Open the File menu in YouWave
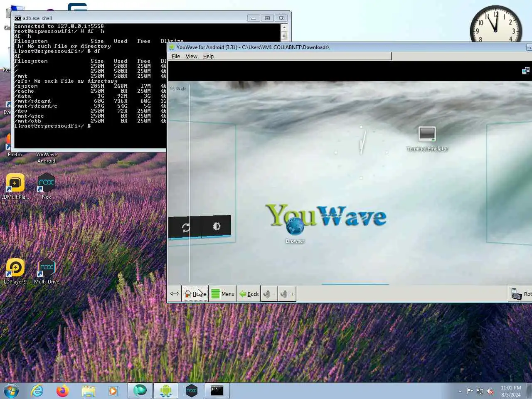Screen dimensions: 532x399 click(x=176, y=56)
